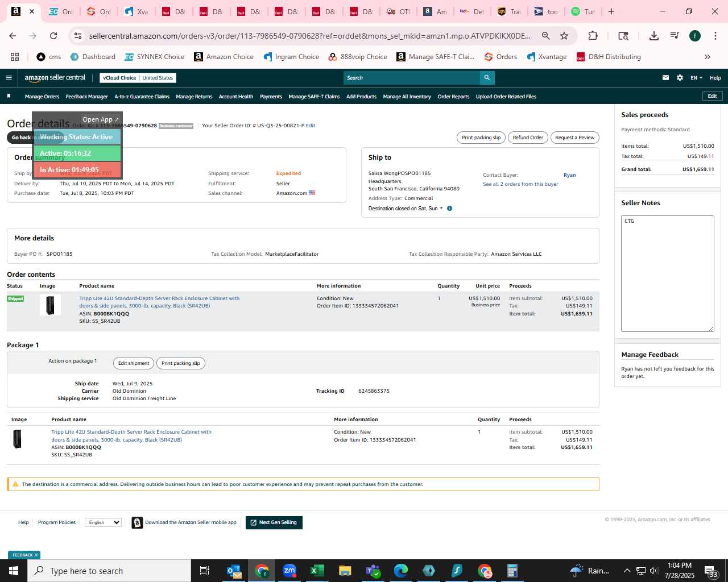This screenshot has width=728, height=582.
Task: Open the bookmarks apps grid icon
Action: (15, 57)
